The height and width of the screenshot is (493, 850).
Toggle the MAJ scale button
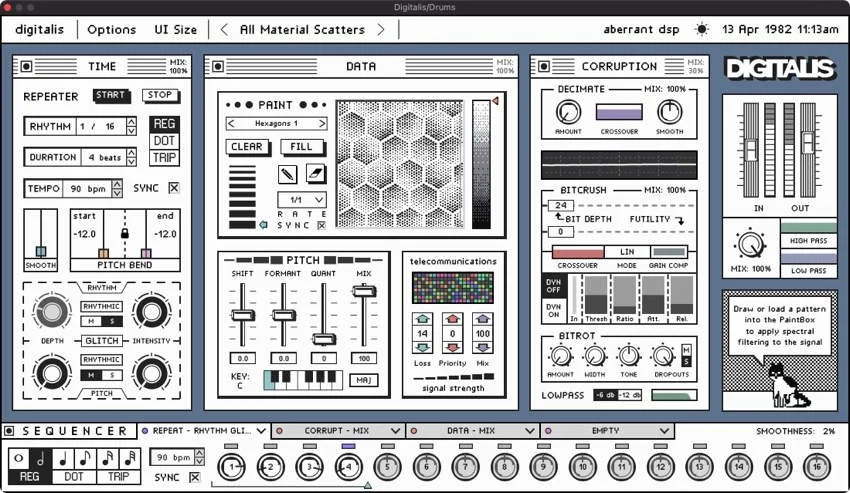pyautogui.click(x=364, y=380)
